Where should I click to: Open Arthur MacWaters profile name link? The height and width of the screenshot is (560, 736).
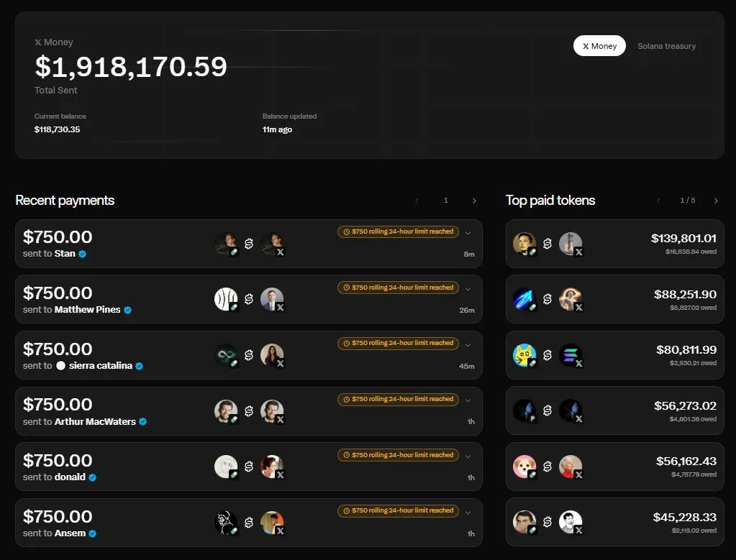click(95, 422)
